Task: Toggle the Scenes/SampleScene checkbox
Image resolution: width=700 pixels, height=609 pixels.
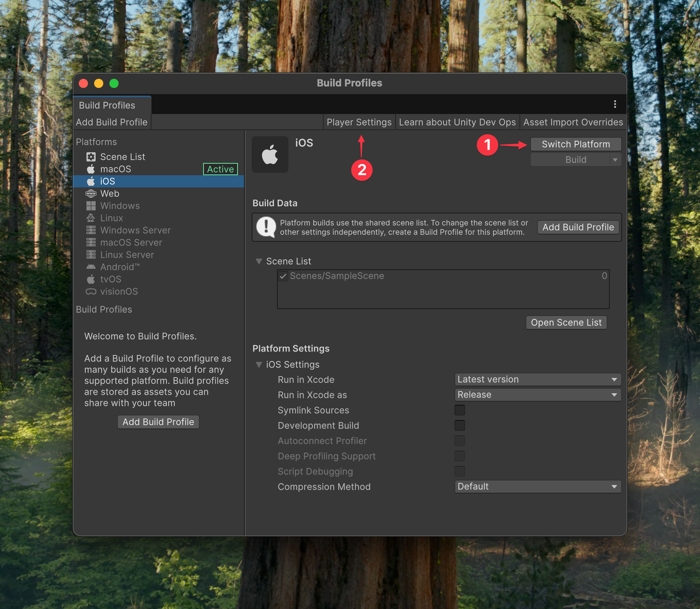Action: [x=283, y=276]
